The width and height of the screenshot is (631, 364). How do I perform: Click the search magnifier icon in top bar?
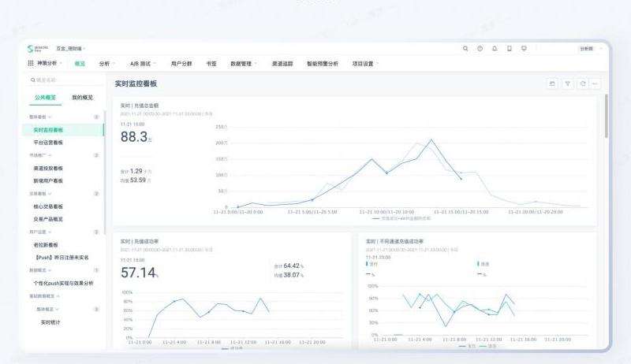(465, 49)
